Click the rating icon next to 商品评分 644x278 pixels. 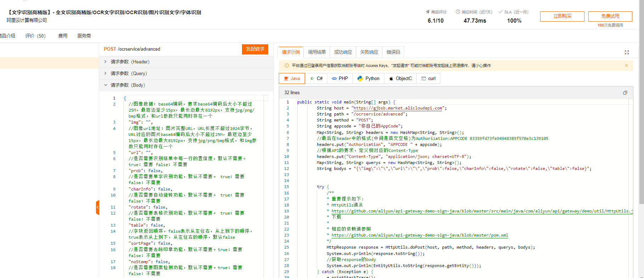[x=428, y=12]
